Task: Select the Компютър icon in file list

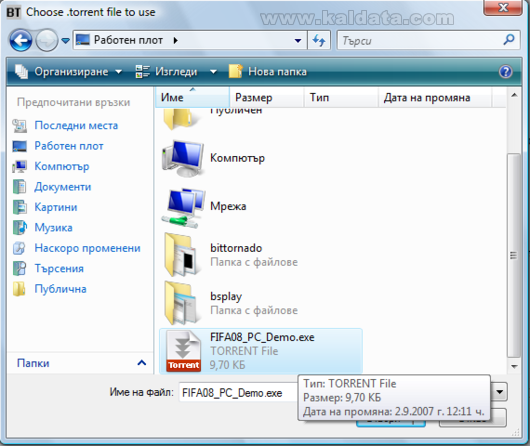Action: click(183, 159)
